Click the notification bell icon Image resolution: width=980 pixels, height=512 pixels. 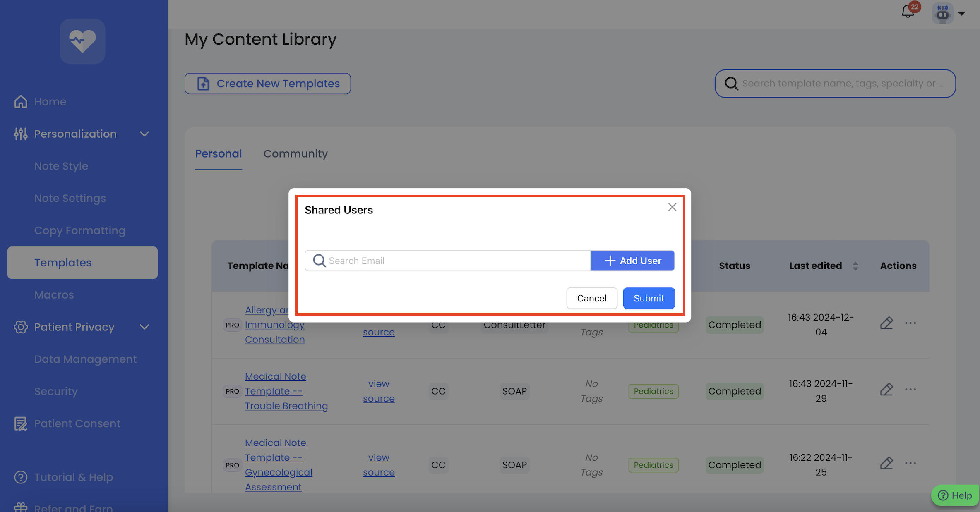coord(908,12)
